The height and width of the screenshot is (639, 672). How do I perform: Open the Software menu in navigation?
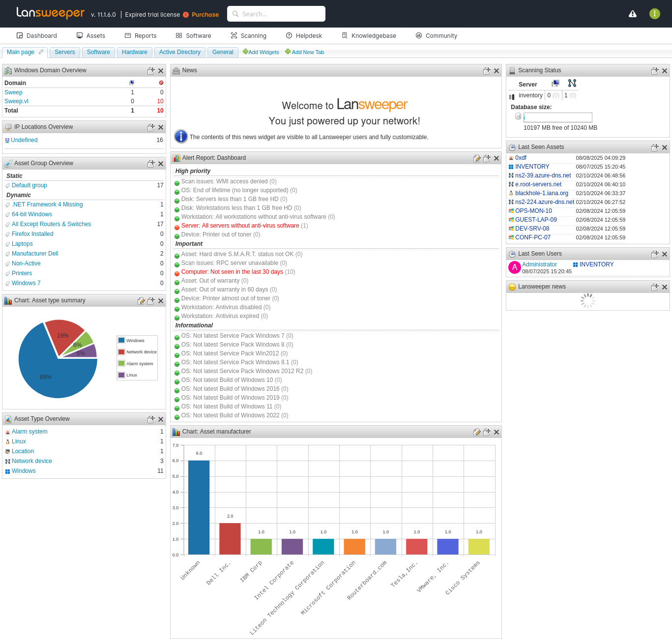pyautogui.click(x=194, y=36)
